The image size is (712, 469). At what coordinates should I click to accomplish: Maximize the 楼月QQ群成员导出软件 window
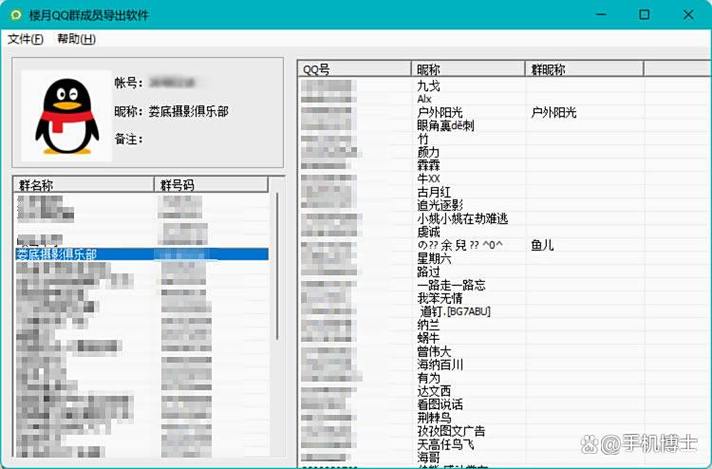[x=644, y=15]
